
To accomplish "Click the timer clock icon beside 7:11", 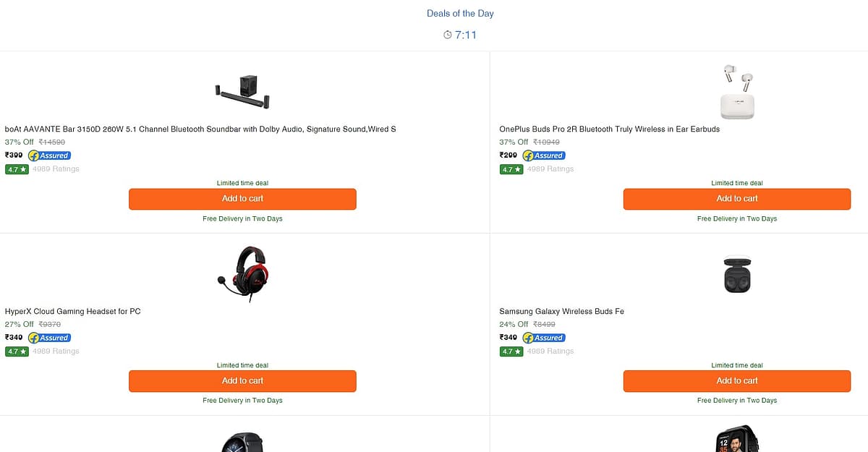I will point(448,35).
